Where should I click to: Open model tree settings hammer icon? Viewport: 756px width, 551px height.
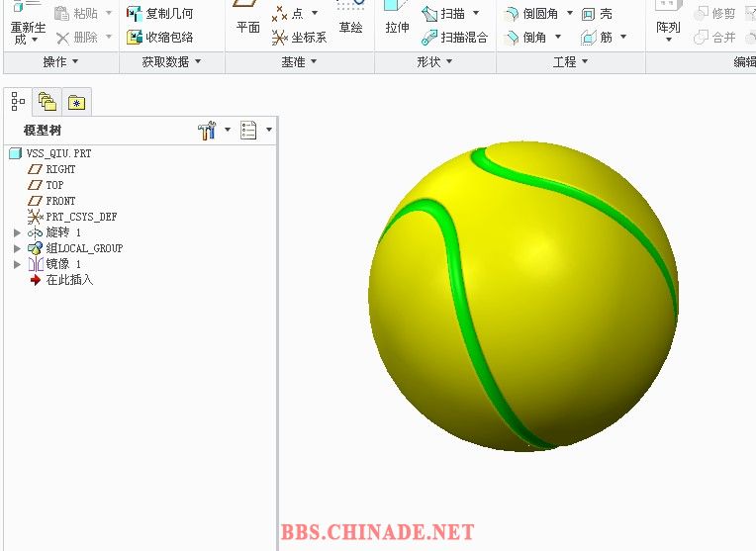[x=208, y=131]
